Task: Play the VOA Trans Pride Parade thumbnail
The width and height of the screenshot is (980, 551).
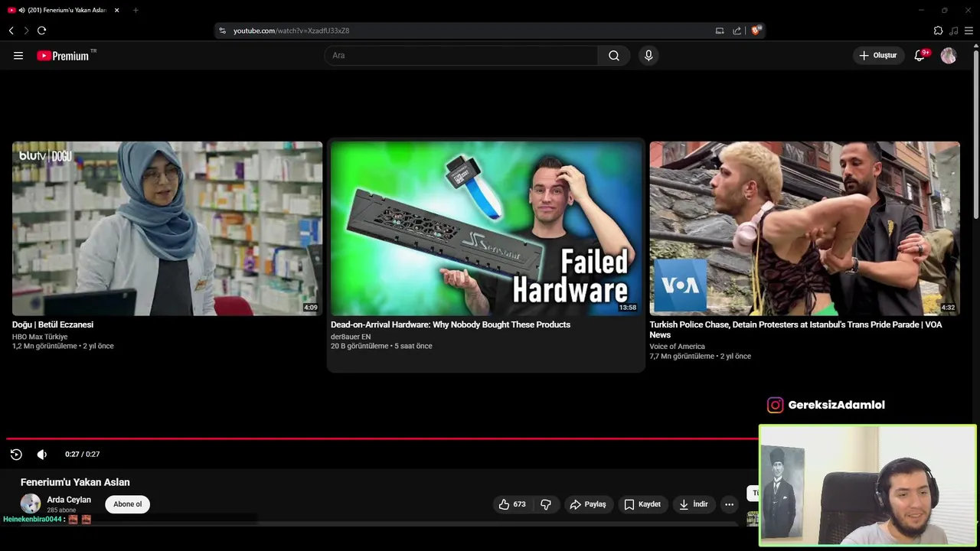Action: pos(805,228)
